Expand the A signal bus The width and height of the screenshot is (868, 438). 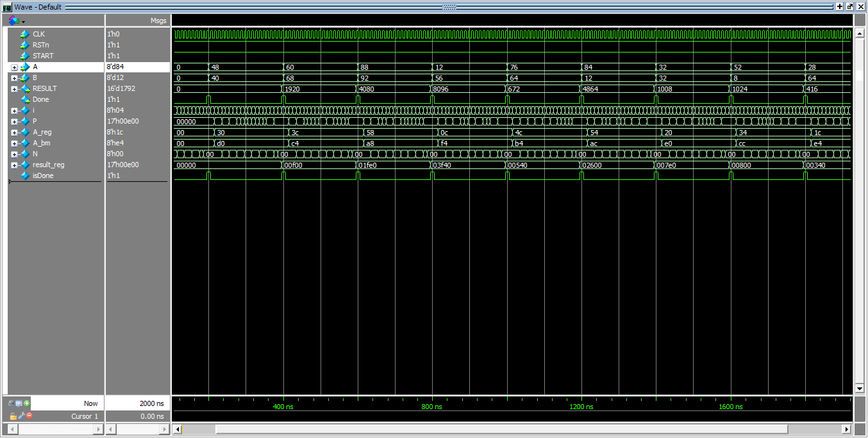click(14, 67)
